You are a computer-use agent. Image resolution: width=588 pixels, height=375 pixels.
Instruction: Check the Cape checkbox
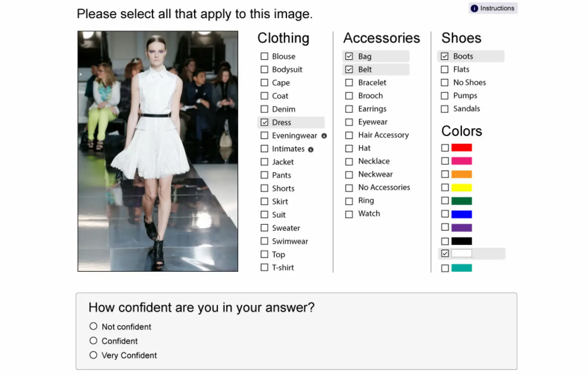(264, 83)
